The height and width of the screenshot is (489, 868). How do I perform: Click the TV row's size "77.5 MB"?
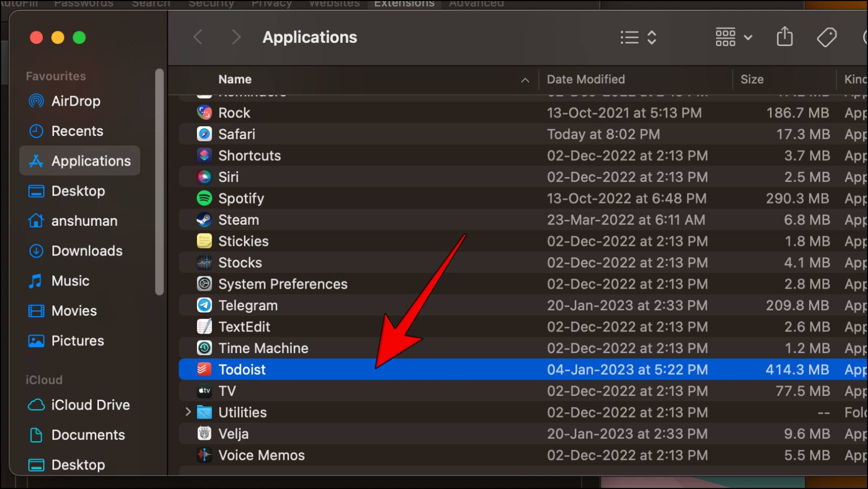[803, 391]
